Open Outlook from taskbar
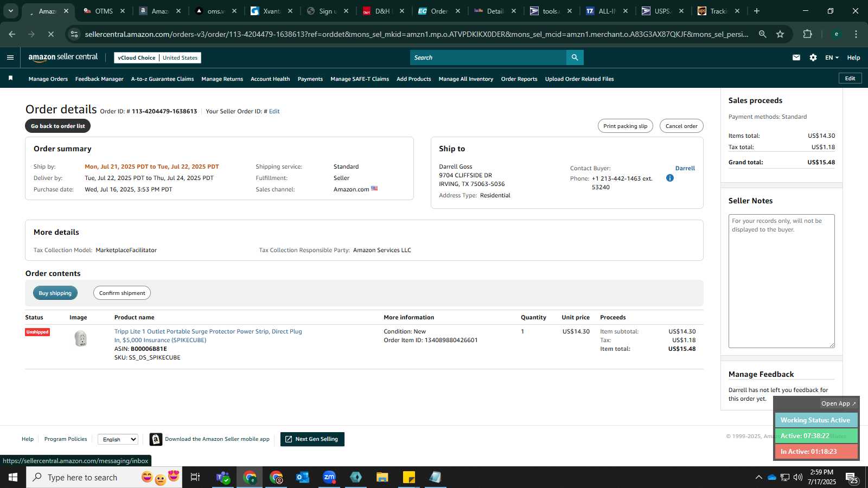Image resolution: width=868 pixels, height=488 pixels. pyautogui.click(x=302, y=477)
